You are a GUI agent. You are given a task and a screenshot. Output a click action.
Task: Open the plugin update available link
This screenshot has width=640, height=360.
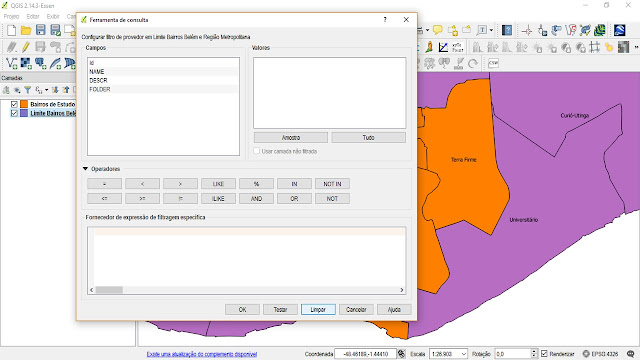click(202, 354)
